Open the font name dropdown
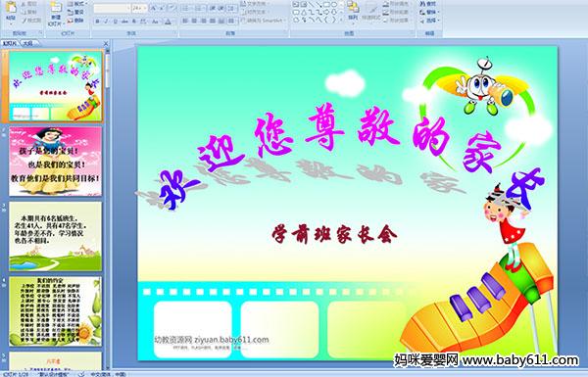 click(x=128, y=8)
